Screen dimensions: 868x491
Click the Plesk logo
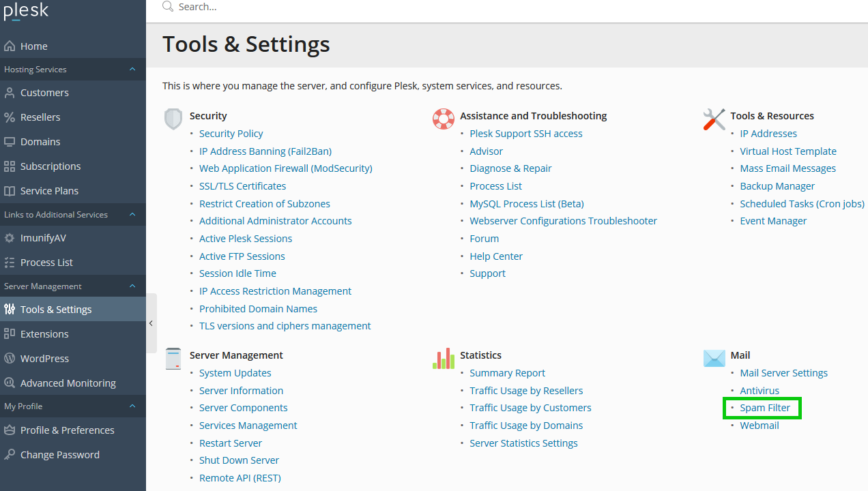coord(26,12)
